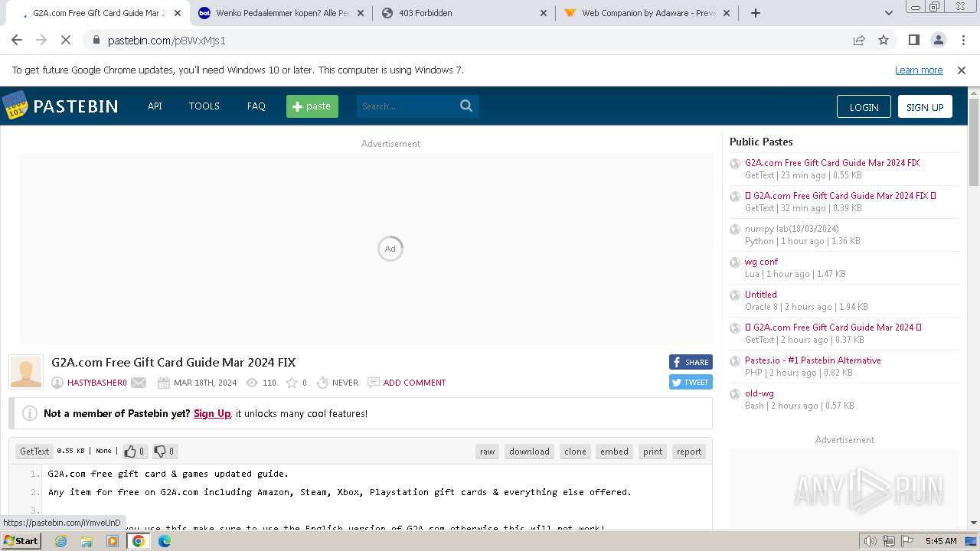Open the Windows Start menu
Viewport: 980px width, 551px height.
[21, 541]
